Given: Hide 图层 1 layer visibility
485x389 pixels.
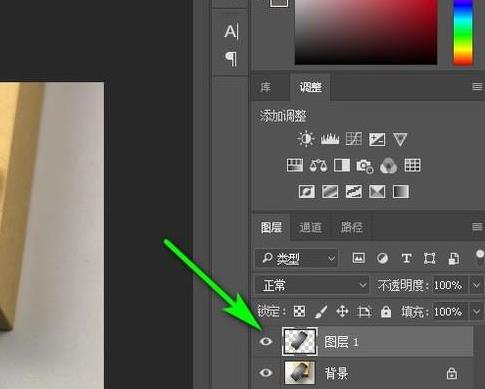Looking at the screenshot, I should (266, 341).
